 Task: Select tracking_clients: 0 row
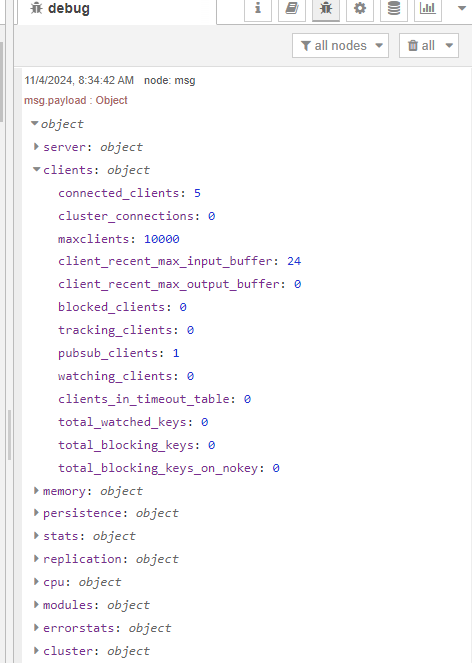(x=126, y=330)
